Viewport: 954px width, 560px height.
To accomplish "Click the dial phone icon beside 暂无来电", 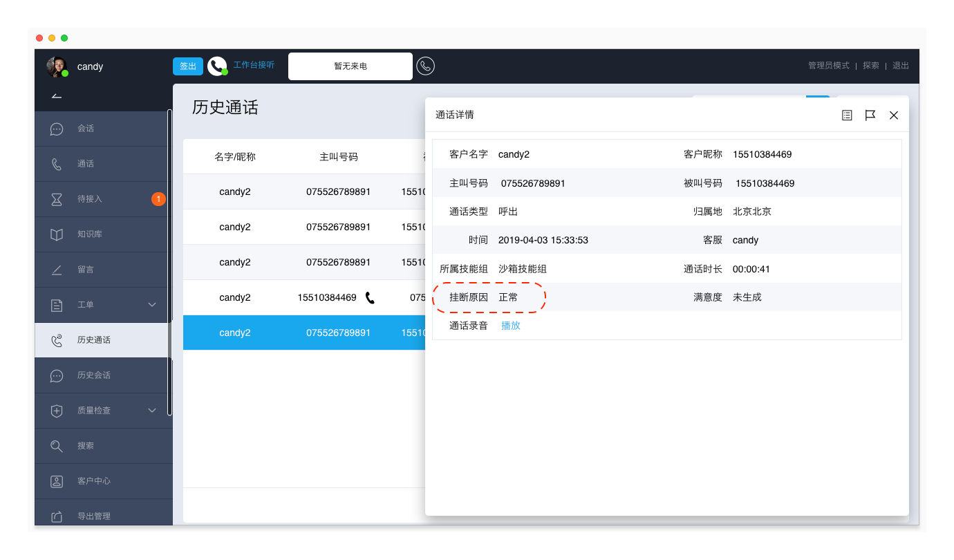I will coord(426,66).
